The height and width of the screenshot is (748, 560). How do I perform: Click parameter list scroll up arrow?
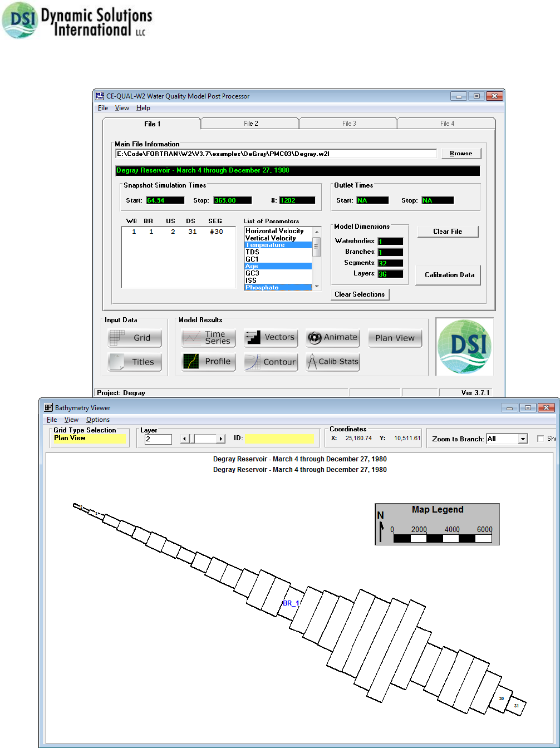(x=317, y=232)
